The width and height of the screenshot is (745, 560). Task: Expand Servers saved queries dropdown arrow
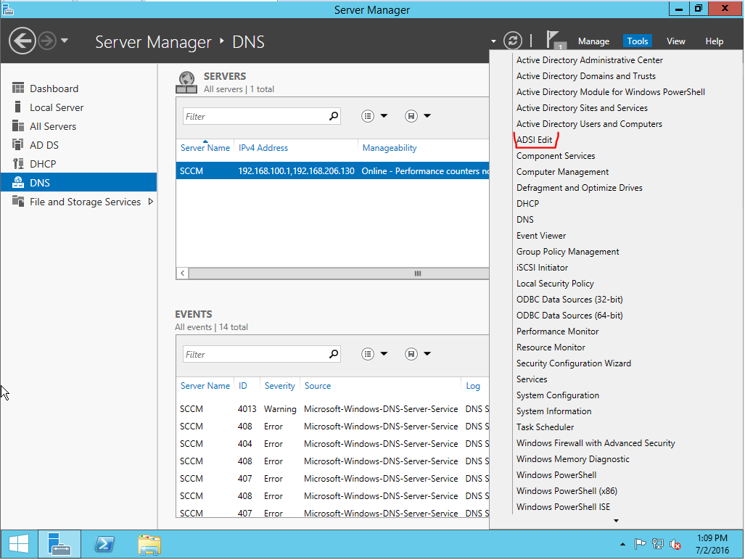(x=427, y=116)
